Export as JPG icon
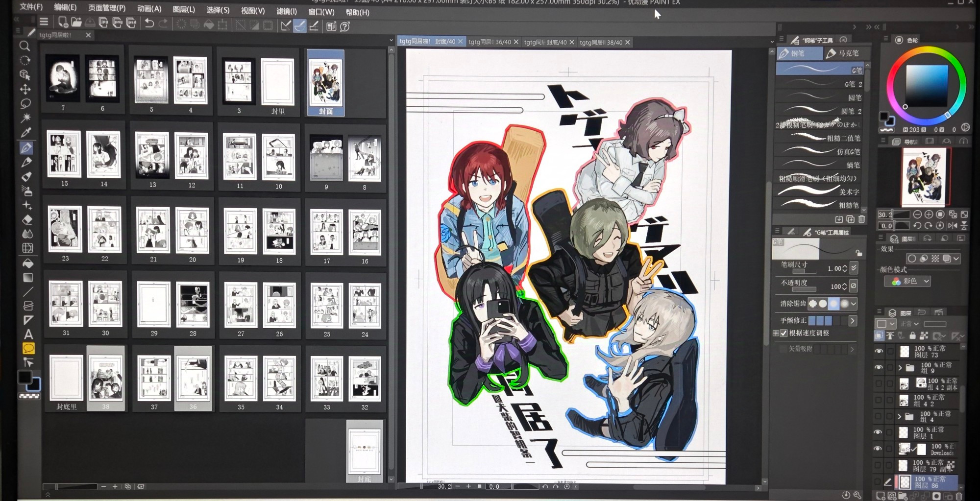 point(103,23)
